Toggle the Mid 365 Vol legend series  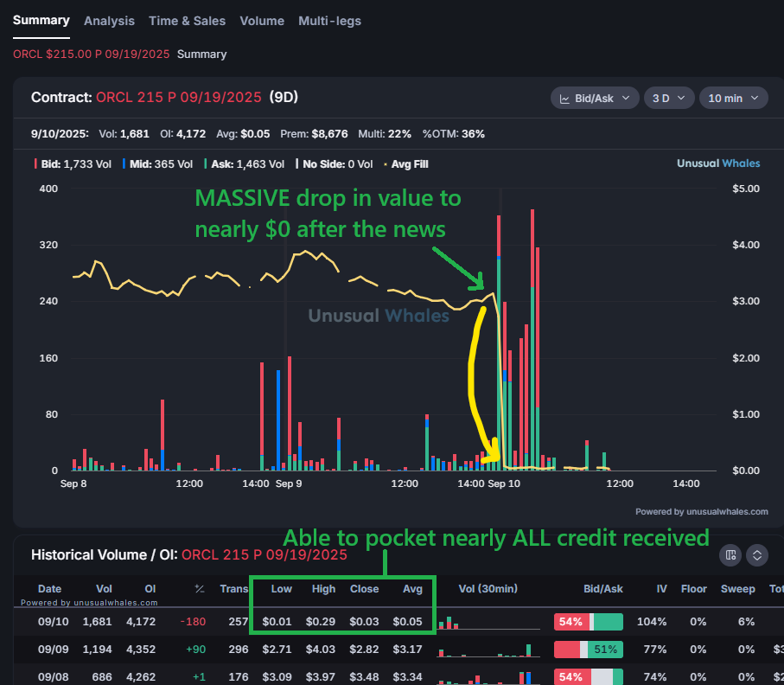[157, 164]
